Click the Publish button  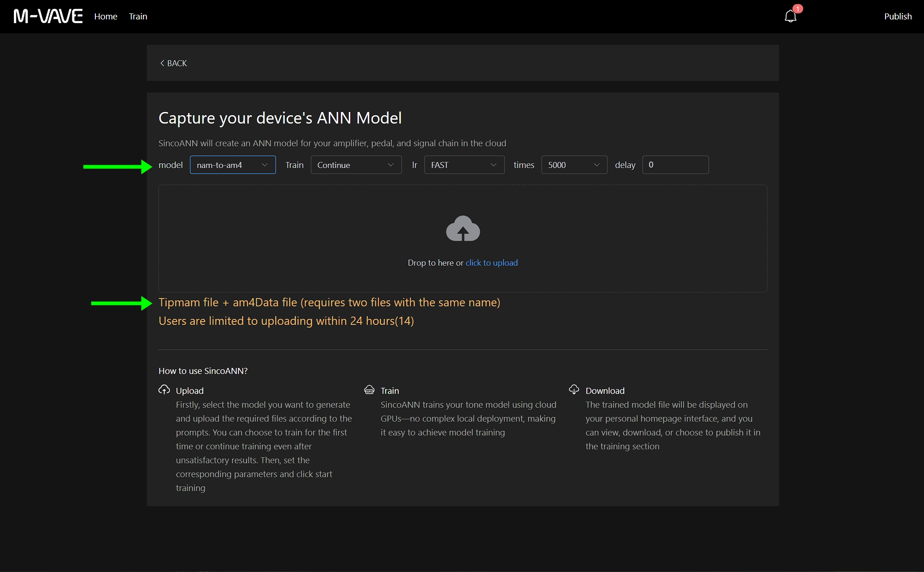coord(898,17)
